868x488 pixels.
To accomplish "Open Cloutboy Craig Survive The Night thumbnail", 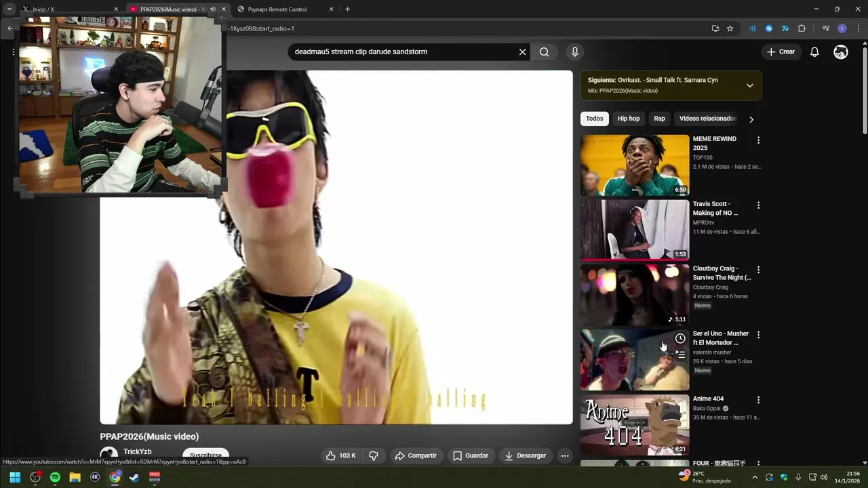I will click(635, 295).
